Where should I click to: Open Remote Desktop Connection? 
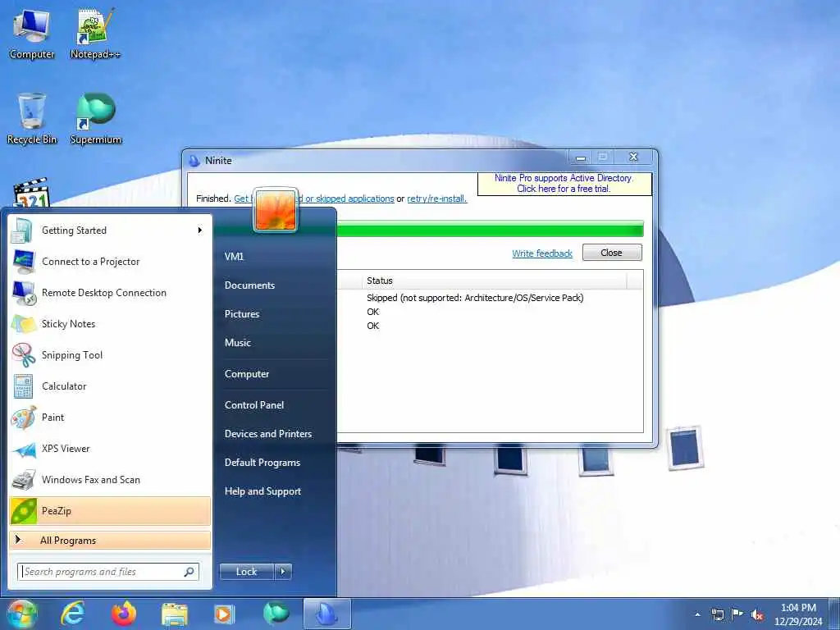(x=110, y=293)
